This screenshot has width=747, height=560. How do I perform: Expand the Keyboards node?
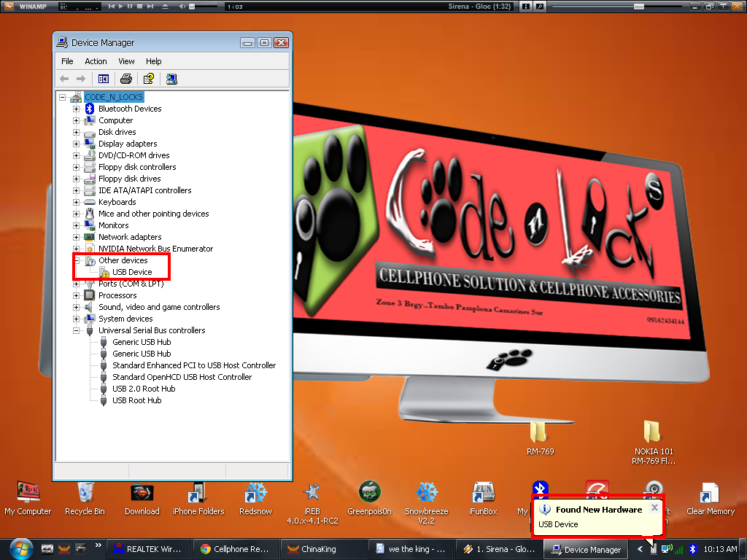tap(76, 202)
